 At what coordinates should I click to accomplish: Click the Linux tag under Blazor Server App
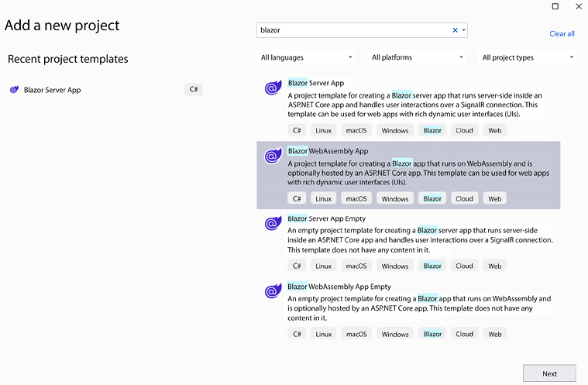click(x=323, y=130)
